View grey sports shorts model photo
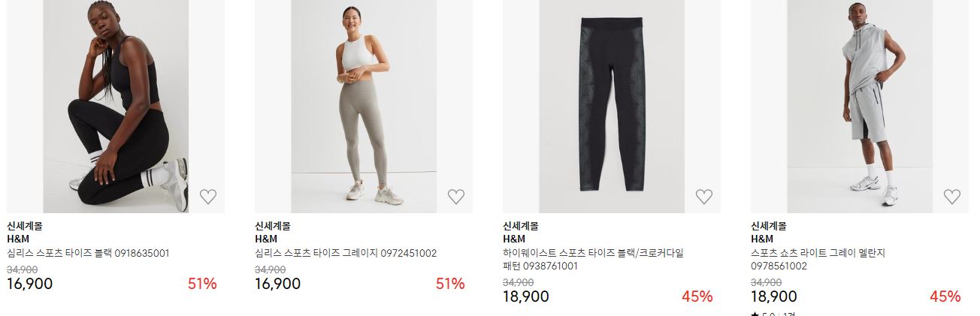This screenshot has height=316, width=980. [860, 107]
